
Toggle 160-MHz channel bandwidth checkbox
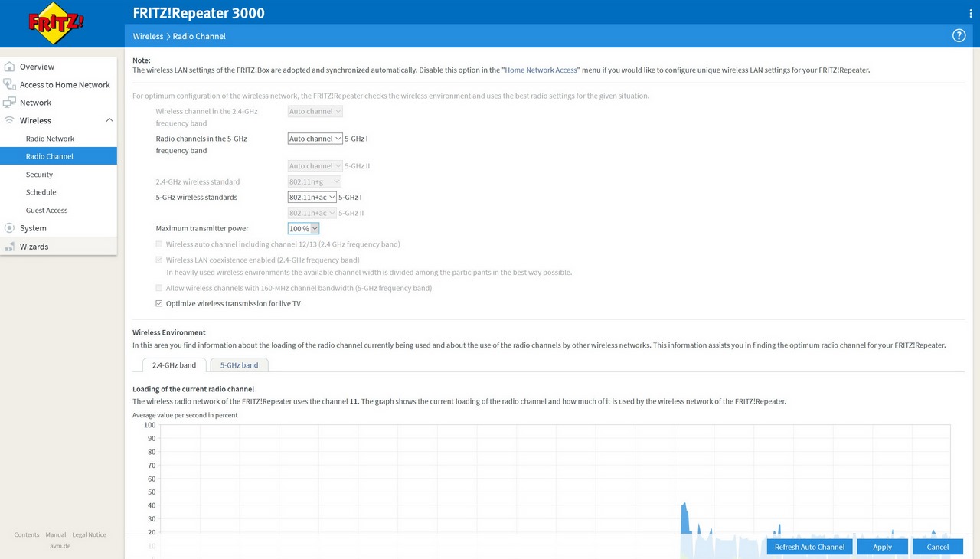click(159, 288)
